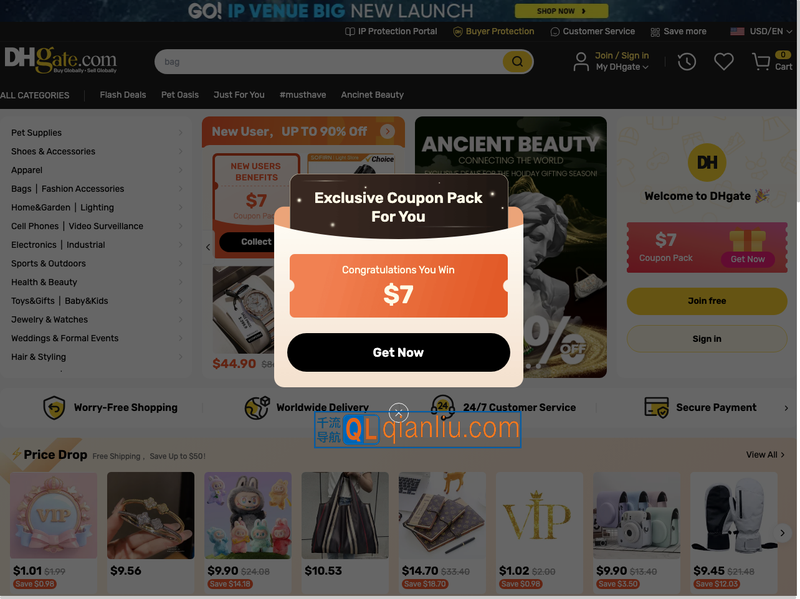Screen dimensions: 800x599
Task: Open the browsing history clock icon
Action: (687, 62)
